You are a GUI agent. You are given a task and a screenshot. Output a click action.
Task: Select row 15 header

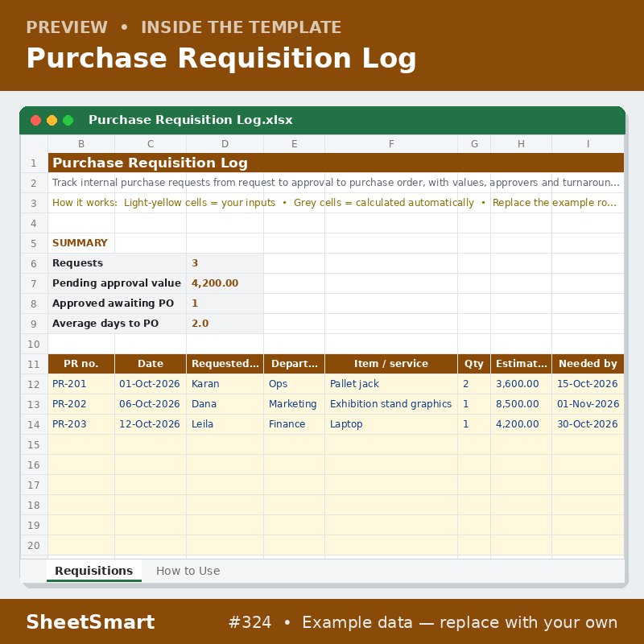click(34, 445)
